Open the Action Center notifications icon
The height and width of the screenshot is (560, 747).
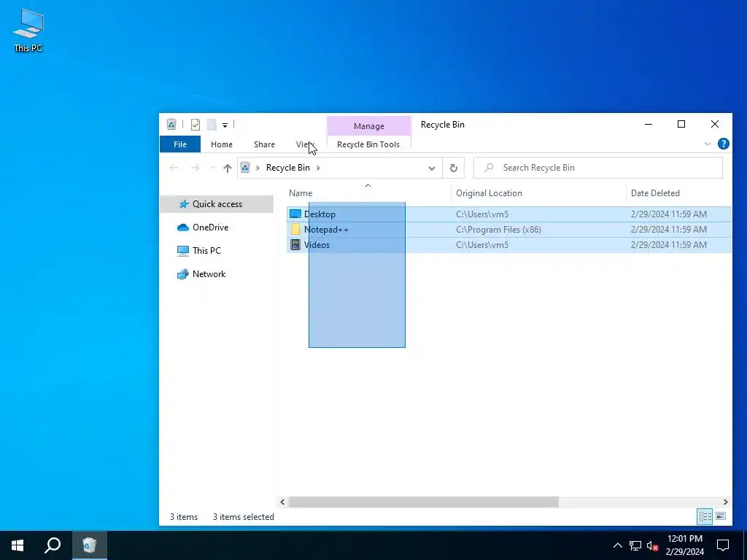click(723, 545)
